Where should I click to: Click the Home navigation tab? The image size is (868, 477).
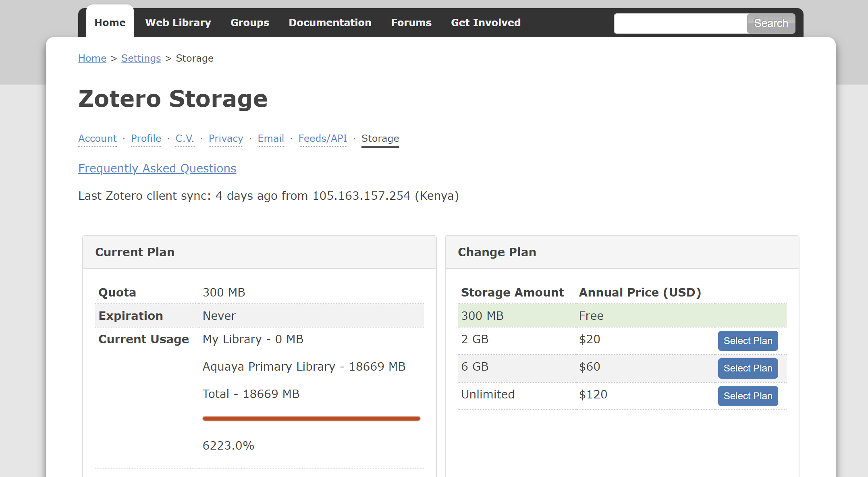coord(110,23)
